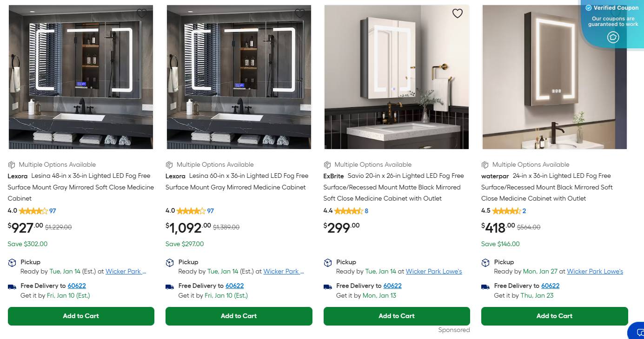Viewport: 644px width, 339px height.
Task: Click the Sponsored label under the ExBrite listing
Action: (x=454, y=330)
